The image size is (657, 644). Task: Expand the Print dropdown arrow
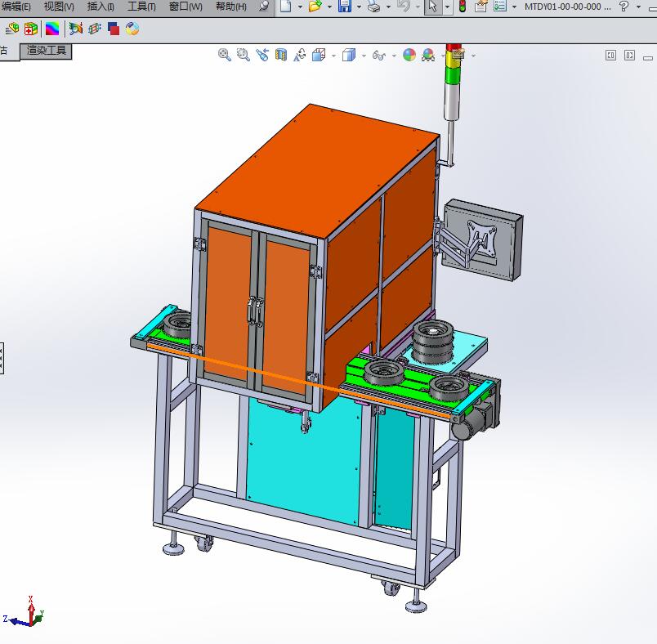388,7
